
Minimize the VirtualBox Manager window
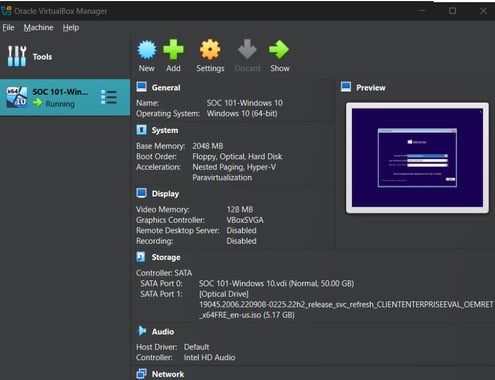(422, 11)
